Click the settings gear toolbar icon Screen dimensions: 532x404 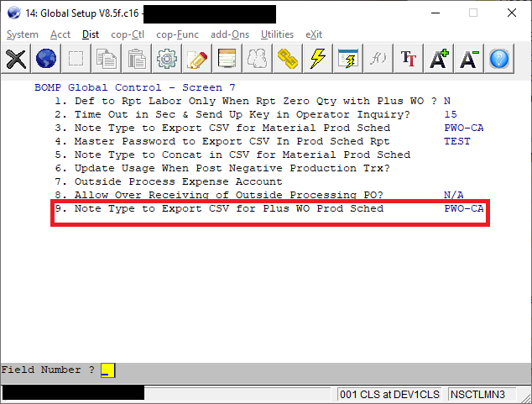(x=167, y=58)
